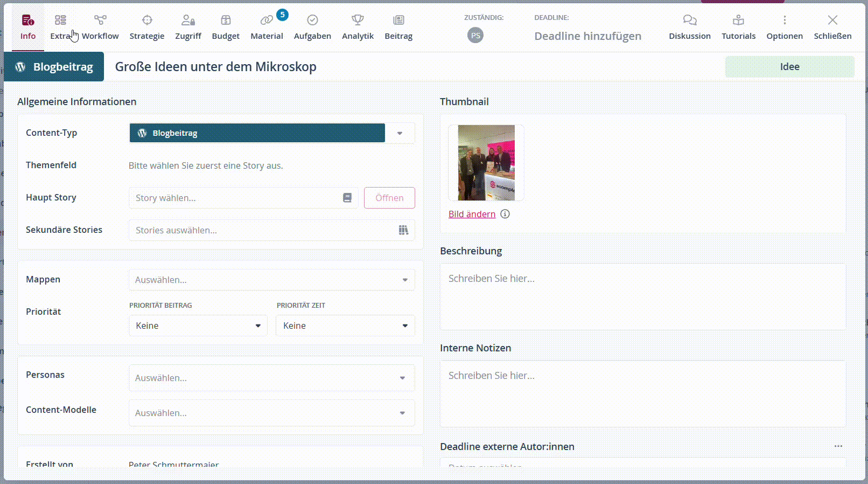Open the Diskussion chat icon

pyautogui.click(x=689, y=20)
